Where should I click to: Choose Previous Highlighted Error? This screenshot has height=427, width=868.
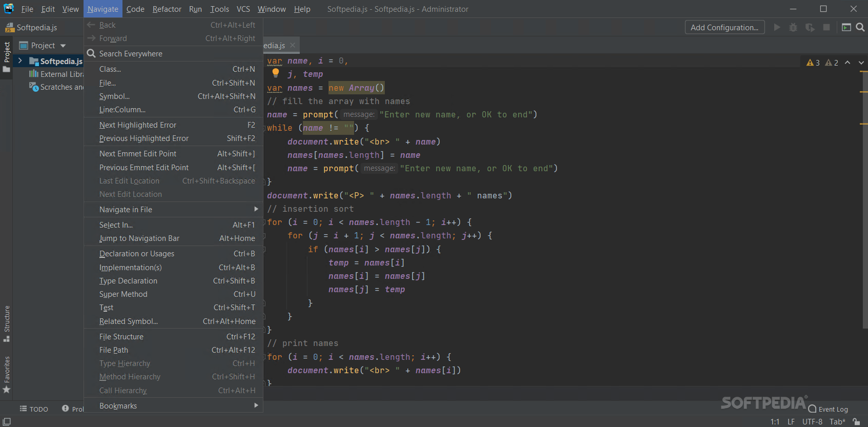pos(173,138)
